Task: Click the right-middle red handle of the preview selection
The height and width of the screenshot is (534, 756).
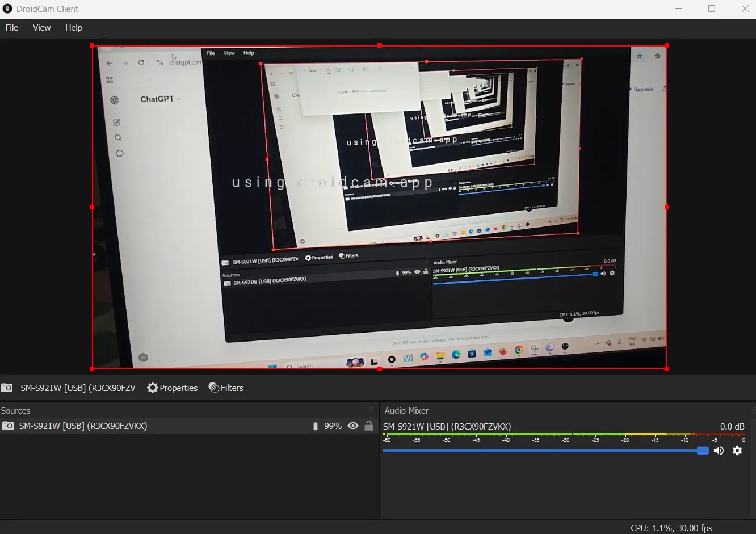Action: coord(667,207)
